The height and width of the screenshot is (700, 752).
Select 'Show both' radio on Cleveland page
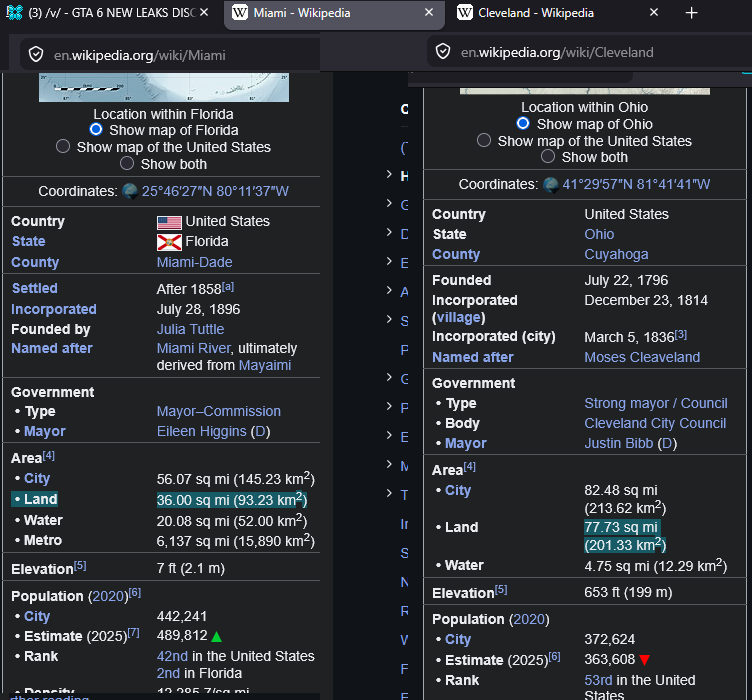pyautogui.click(x=548, y=156)
